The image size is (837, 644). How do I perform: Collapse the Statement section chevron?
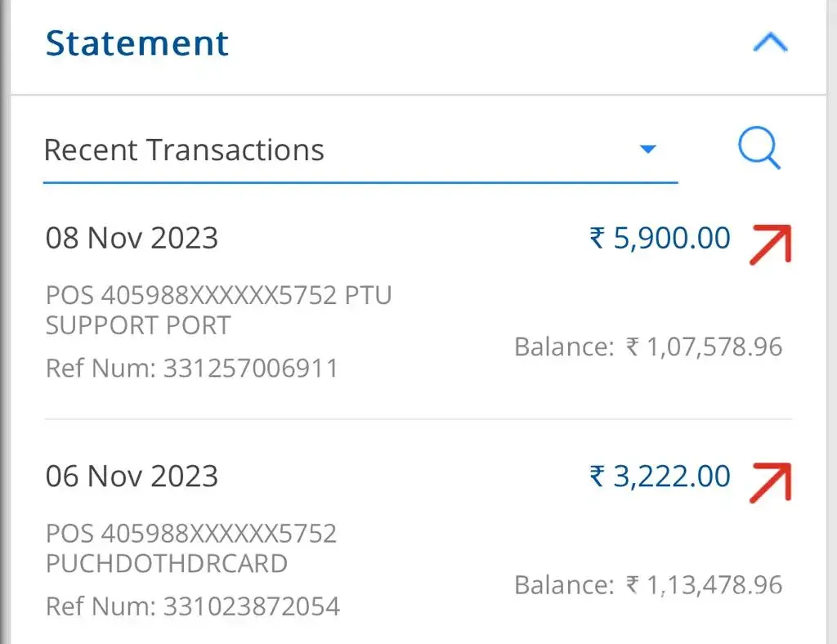pos(769,43)
